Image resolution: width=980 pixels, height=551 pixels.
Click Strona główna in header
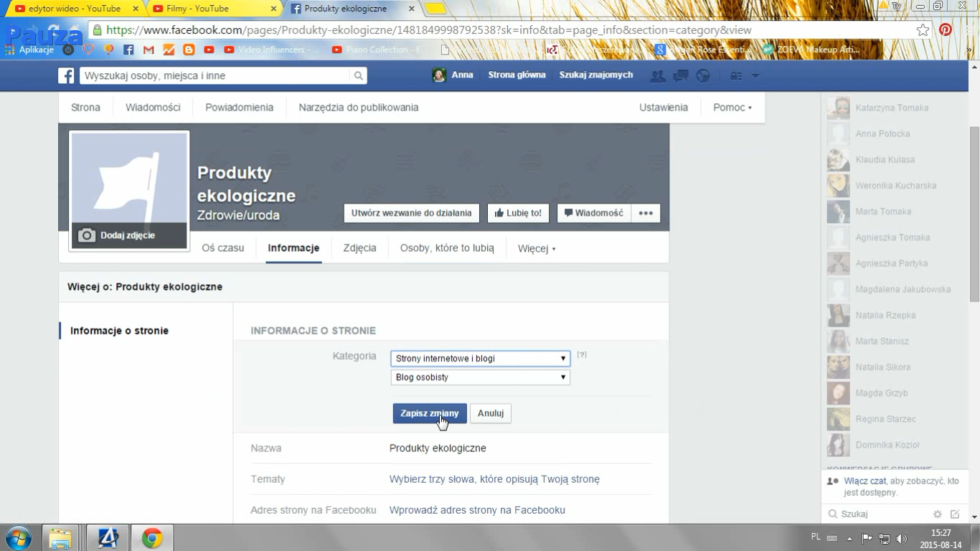[517, 75]
